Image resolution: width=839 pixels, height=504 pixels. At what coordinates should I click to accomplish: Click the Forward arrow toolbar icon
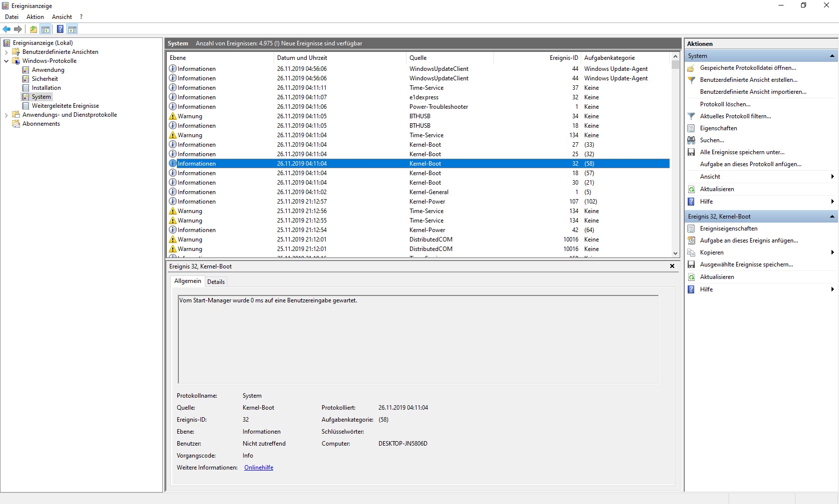point(18,29)
